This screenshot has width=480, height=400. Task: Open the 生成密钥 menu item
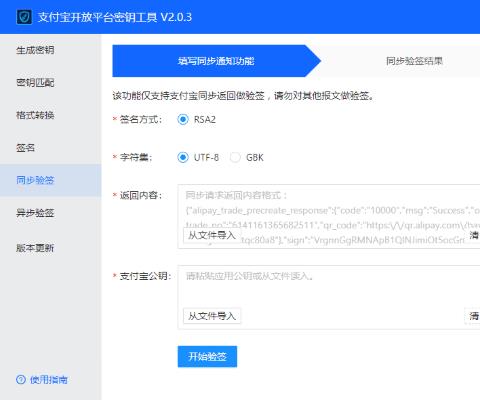click(35, 50)
